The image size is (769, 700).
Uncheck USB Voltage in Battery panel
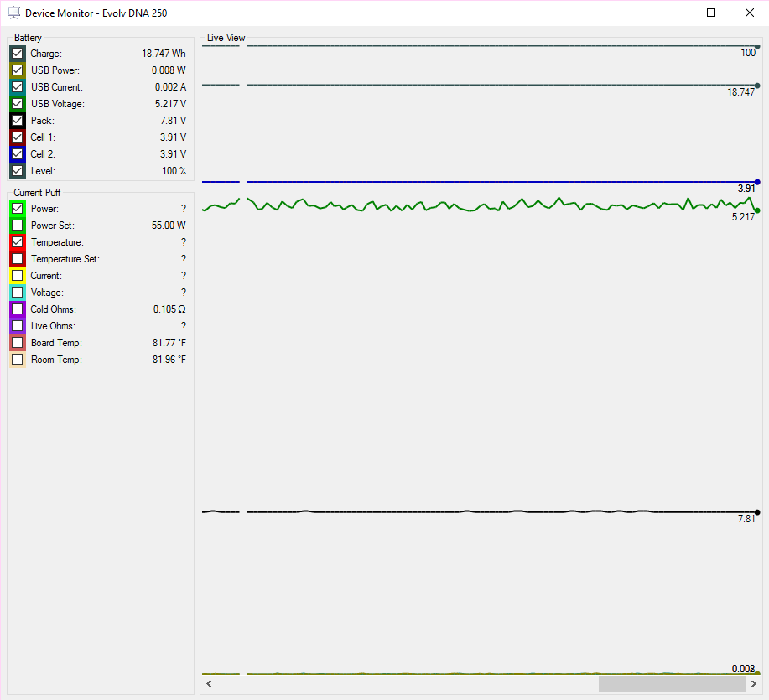coord(18,104)
